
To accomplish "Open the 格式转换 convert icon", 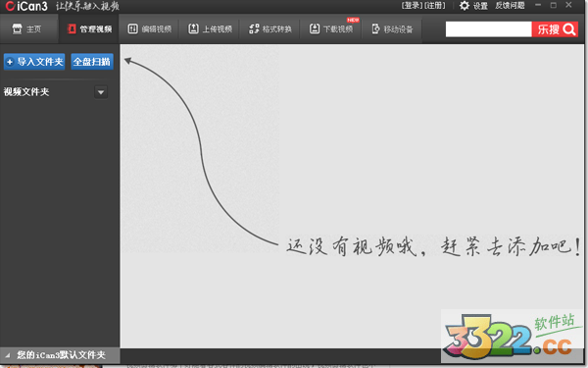I will [x=254, y=28].
